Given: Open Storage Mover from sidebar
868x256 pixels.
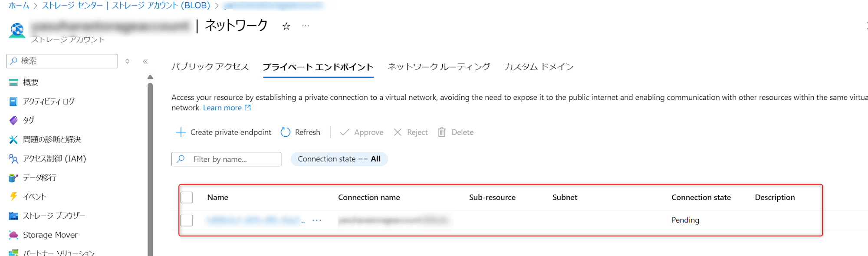Looking at the screenshot, I should [50, 235].
